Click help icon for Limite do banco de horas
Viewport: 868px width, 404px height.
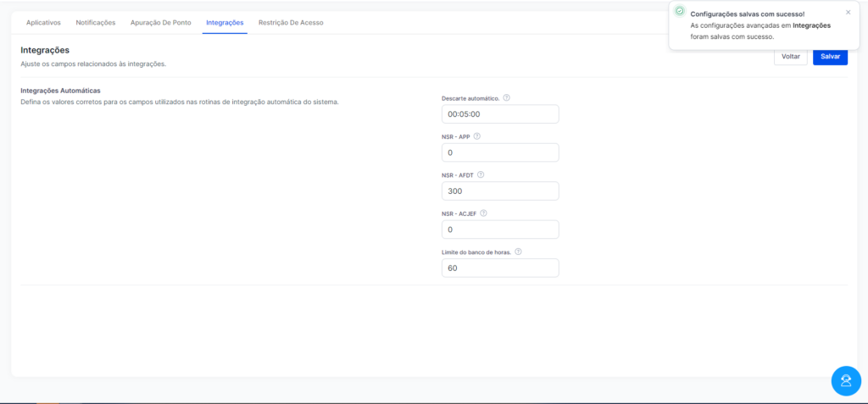pos(518,252)
